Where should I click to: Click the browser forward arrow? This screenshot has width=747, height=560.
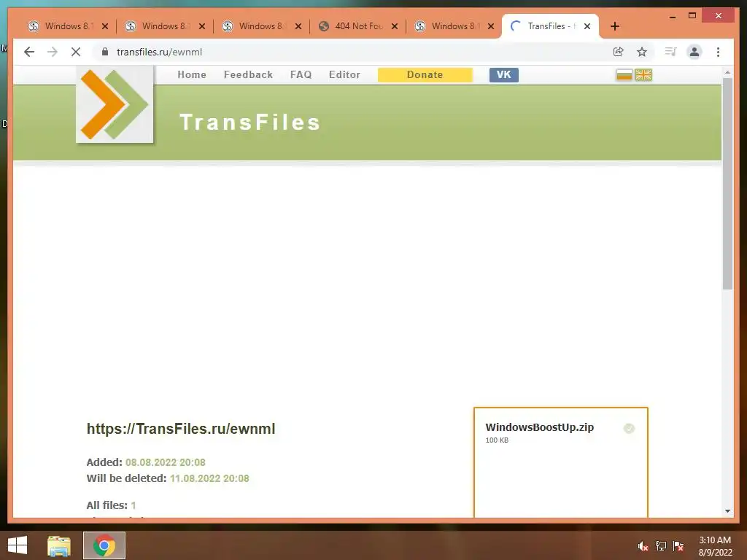pyautogui.click(x=53, y=52)
